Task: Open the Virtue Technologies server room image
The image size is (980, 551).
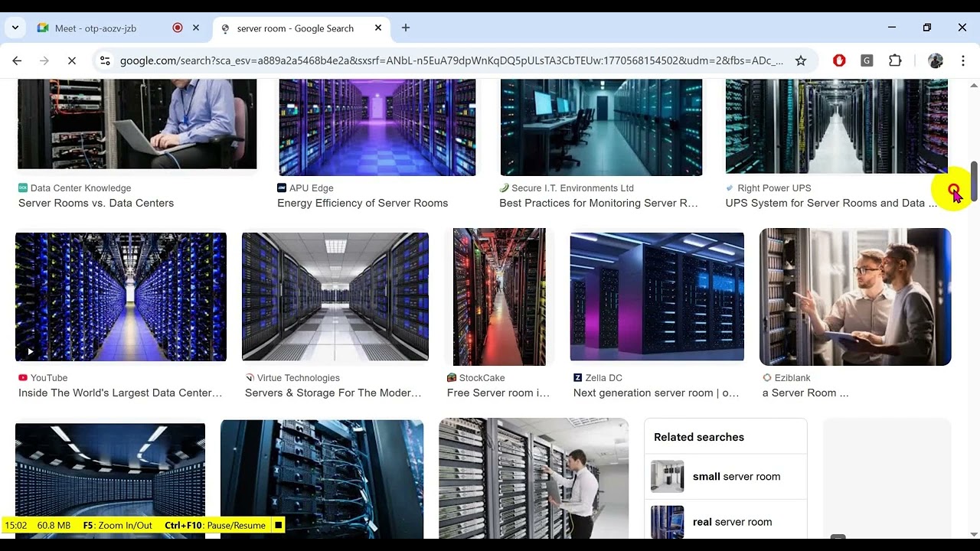Action: point(335,297)
